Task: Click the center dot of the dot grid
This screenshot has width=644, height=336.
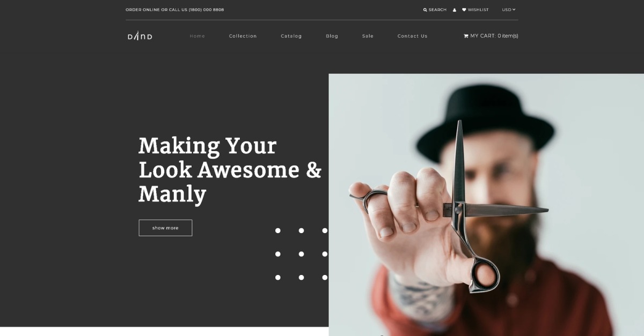Action: pos(301,254)
